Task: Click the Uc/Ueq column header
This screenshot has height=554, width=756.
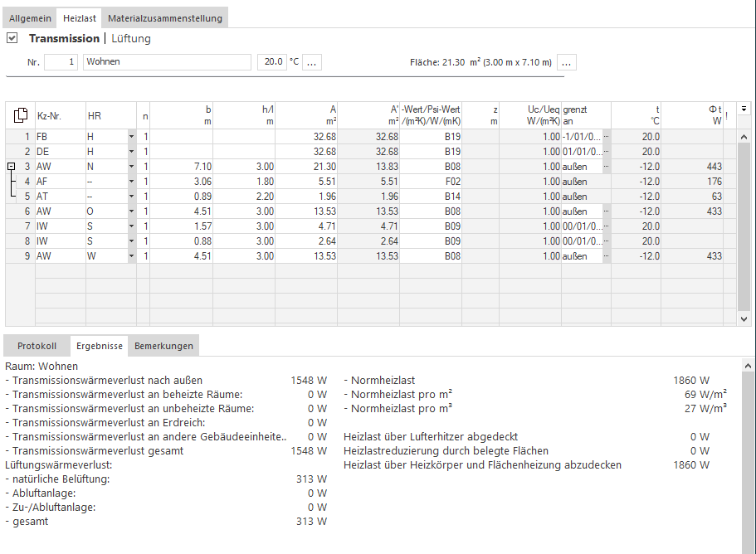Action: point(530,115)
